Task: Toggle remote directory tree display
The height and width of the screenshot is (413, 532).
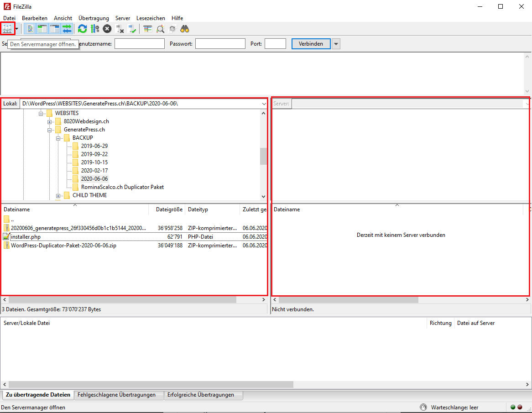Action: coord(54,29)
